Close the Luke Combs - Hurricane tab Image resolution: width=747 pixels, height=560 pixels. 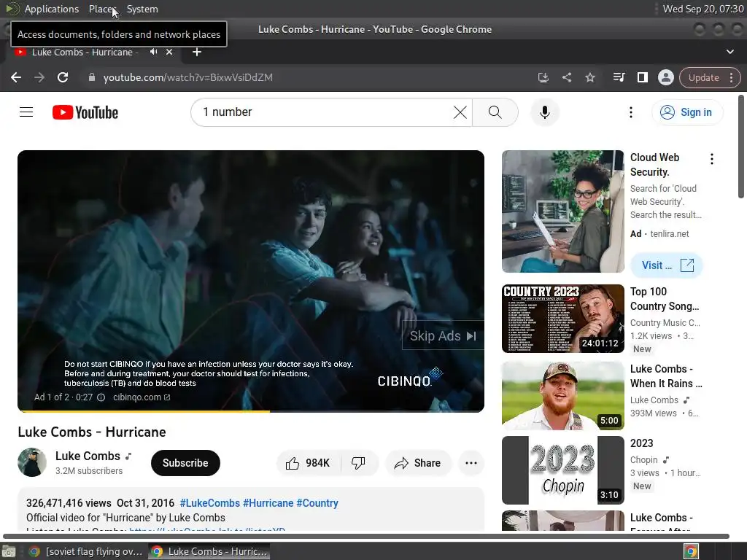tap(169, 52)
